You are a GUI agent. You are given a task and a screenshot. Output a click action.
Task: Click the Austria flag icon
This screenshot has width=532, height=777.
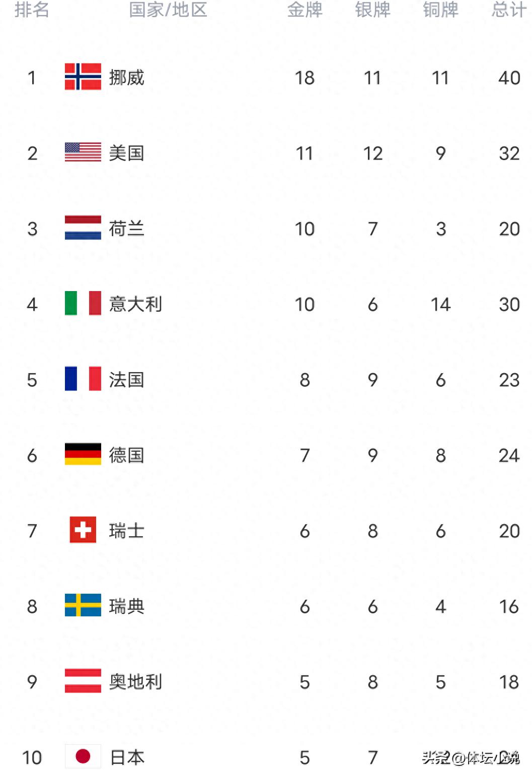(x=83, y=681)
